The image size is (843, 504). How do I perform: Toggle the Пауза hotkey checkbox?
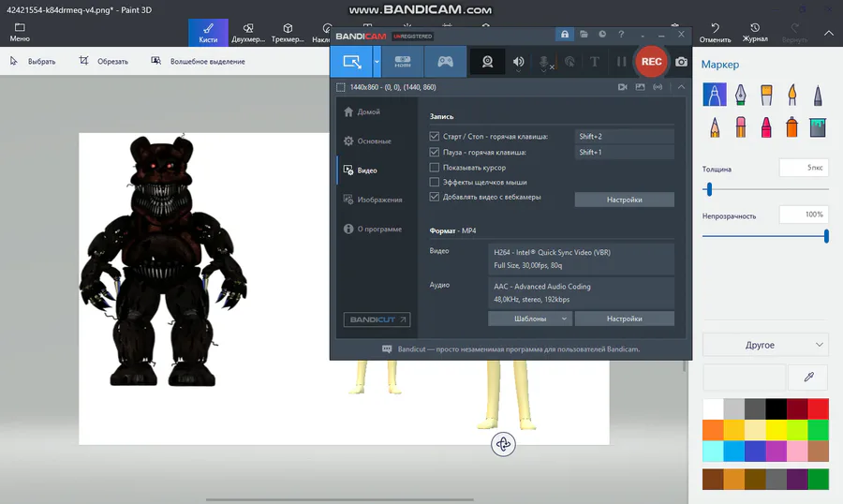(435, 152)
